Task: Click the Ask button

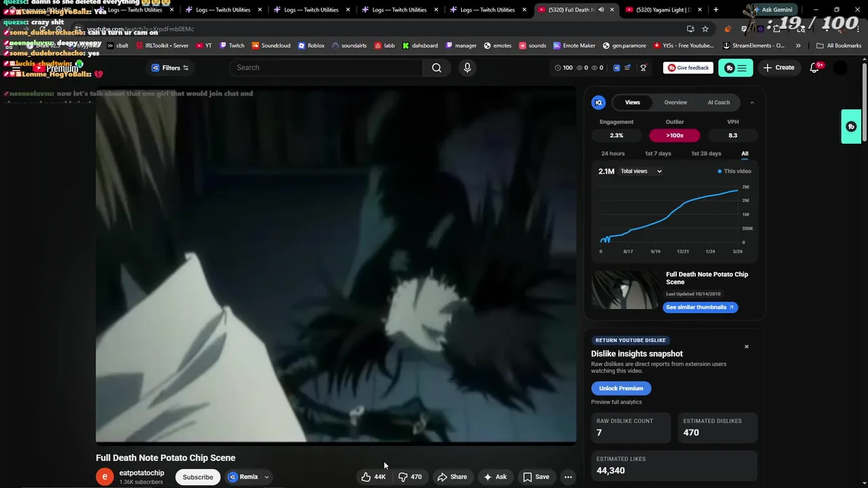Action: 494,477
